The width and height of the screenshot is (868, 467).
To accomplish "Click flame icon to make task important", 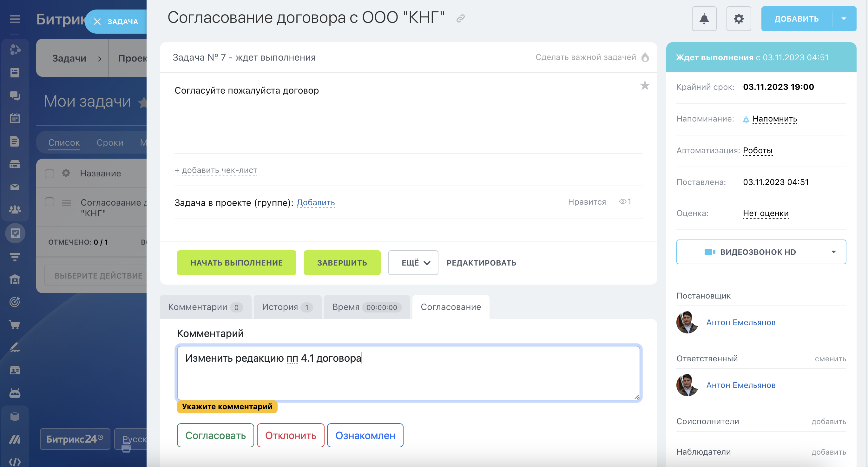I will click(645, 57).
